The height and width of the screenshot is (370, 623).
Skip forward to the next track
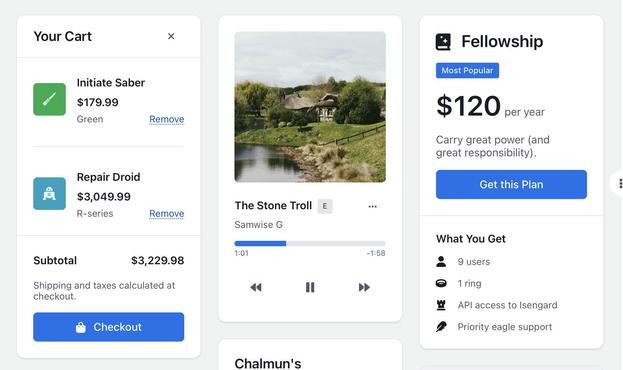click(x=364, y=287)
